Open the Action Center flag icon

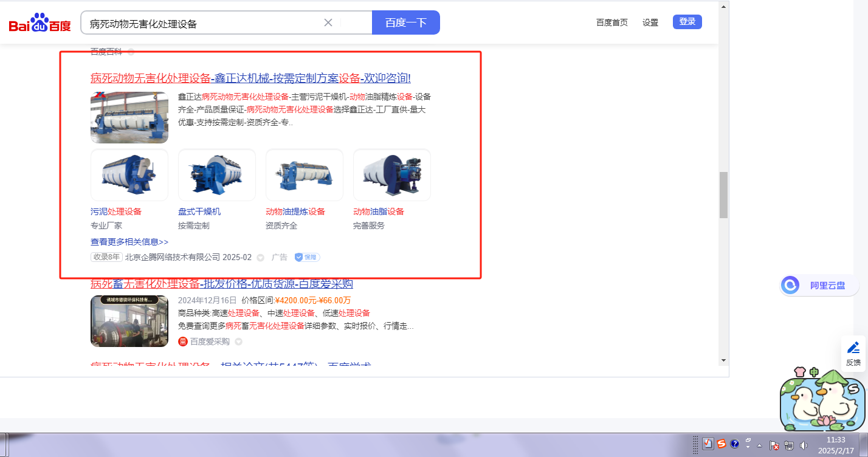[775, 445]
